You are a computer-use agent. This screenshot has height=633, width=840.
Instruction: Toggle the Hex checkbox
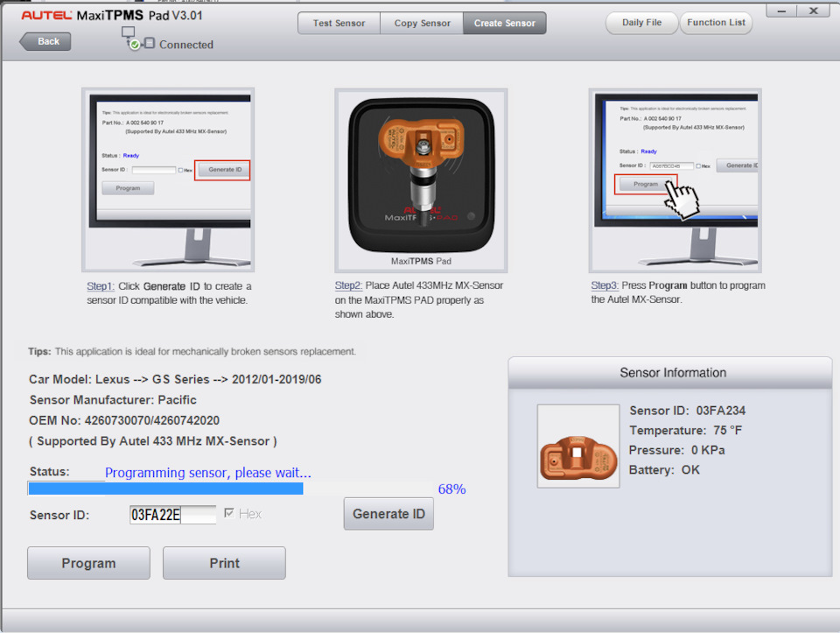click(x=229, y=513)
